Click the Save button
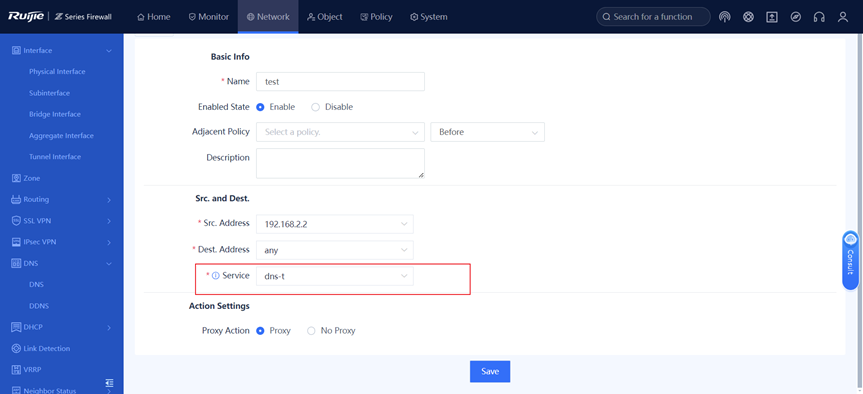 click(490, 371)
